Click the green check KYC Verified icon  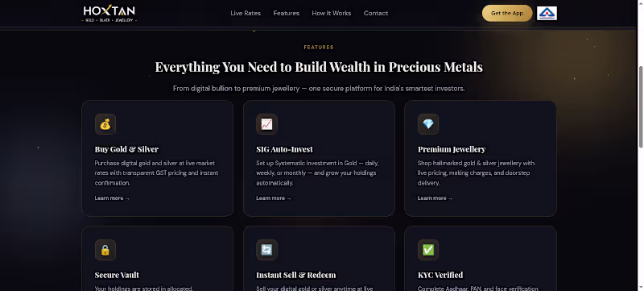(x=428, y=250)
